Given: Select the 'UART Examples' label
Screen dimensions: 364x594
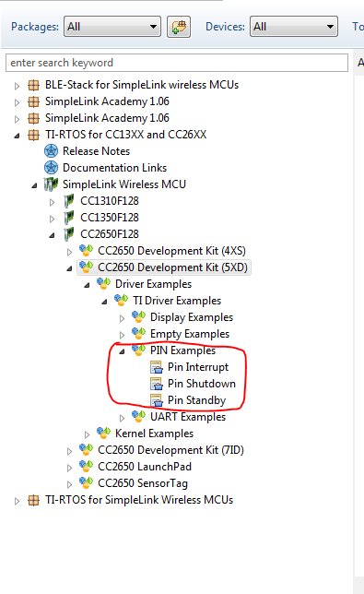Looking at the screenshot, I should tap(188, 417).
